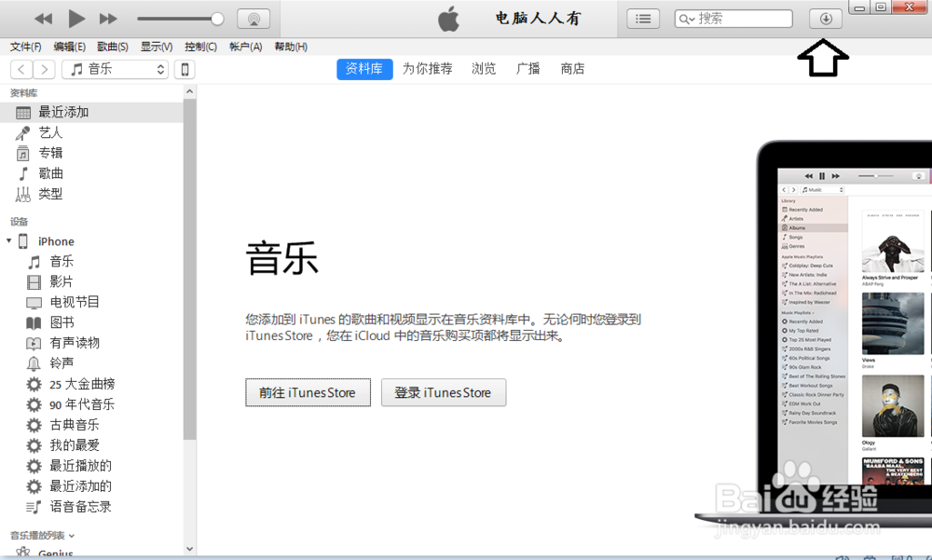The height and width of the screenshot is (560, 932).
Task: Select 类型 in the library sidebar
Action: pos(91,194)
